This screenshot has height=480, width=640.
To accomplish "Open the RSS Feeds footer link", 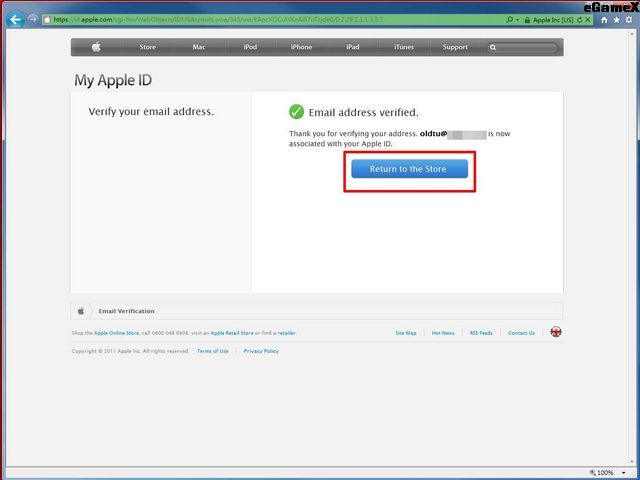I will tap(481, 333).
